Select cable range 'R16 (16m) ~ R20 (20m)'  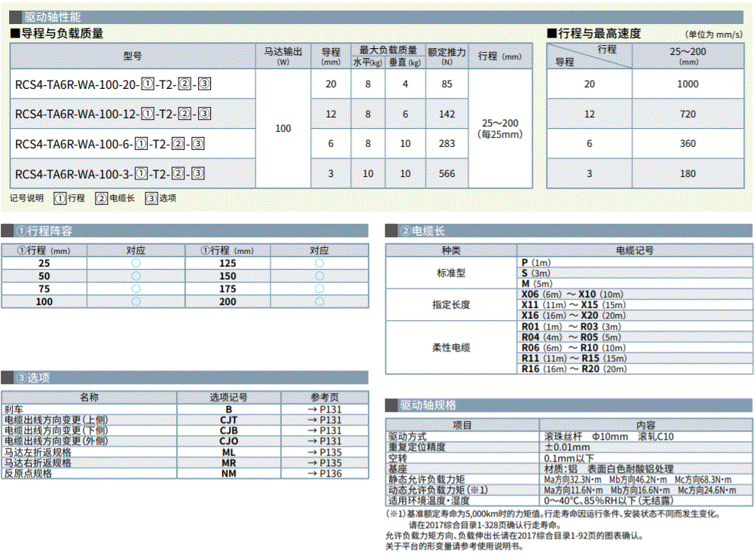click(575, 369)
